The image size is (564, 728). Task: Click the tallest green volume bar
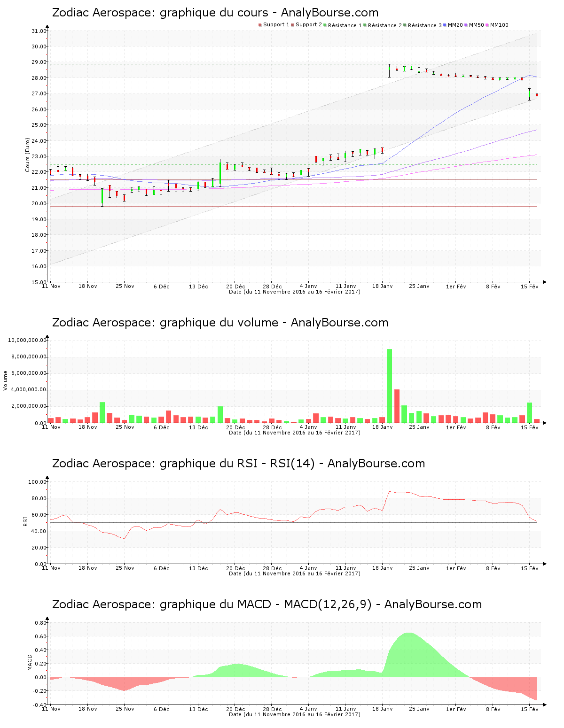click(389, 386)
